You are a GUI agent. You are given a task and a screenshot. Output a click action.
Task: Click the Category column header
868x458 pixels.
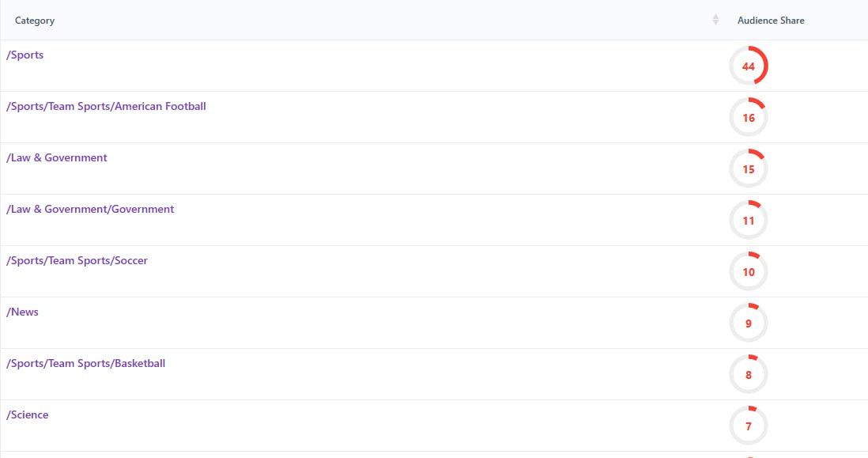tap(35, 21)
